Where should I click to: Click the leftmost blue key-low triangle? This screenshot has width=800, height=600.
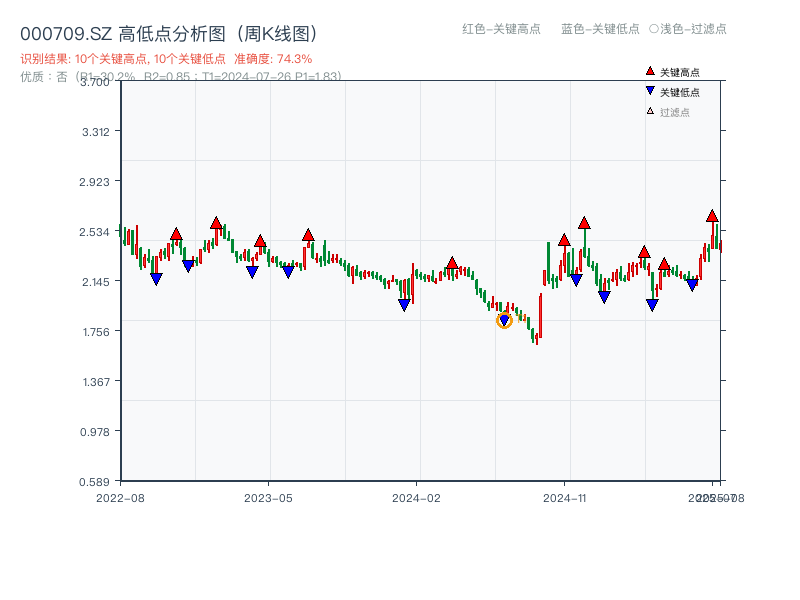[156, 279]
